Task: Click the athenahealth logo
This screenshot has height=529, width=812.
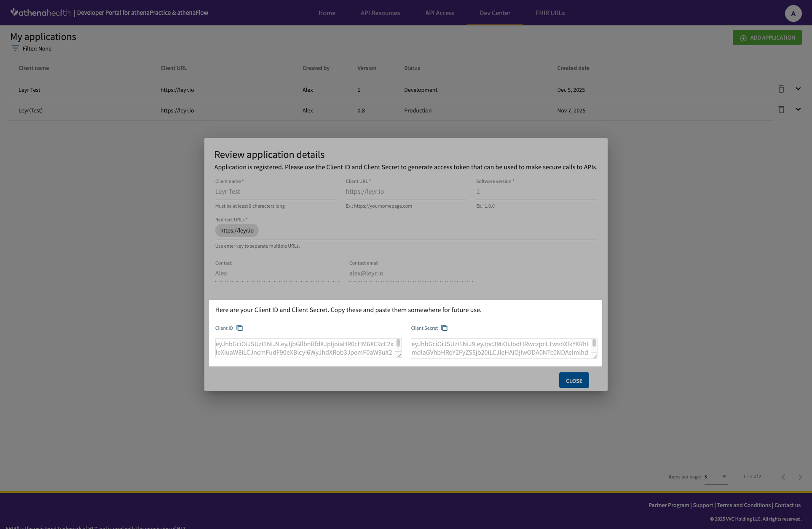Action: click(x=40, y=13)
